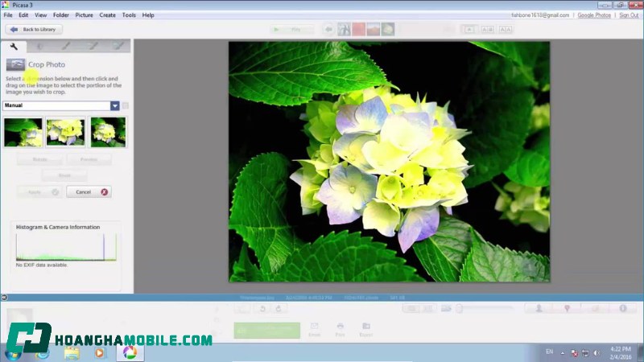644x362 pixels.
Task: Click the Picasa icon in taskbar
Action: pyautogui.click(x=127, y=352)
